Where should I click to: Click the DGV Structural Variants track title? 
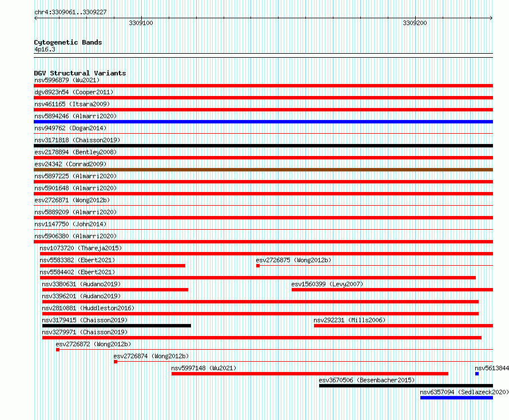click(x=80, y=73)
